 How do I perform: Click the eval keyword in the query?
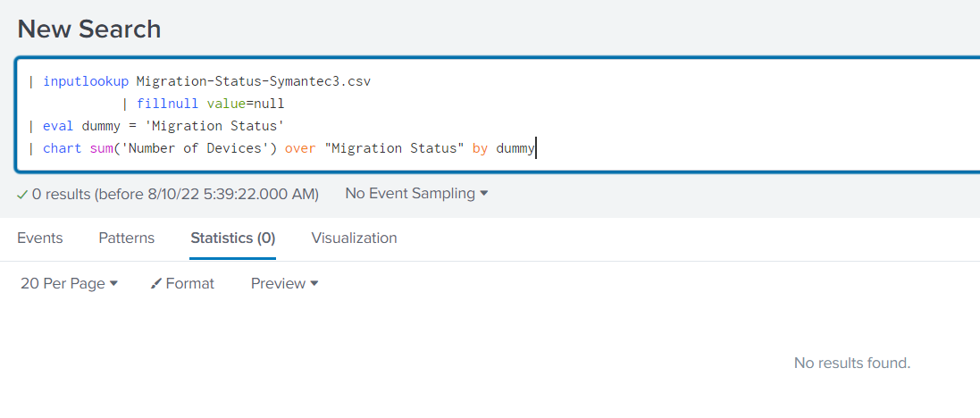58,126
